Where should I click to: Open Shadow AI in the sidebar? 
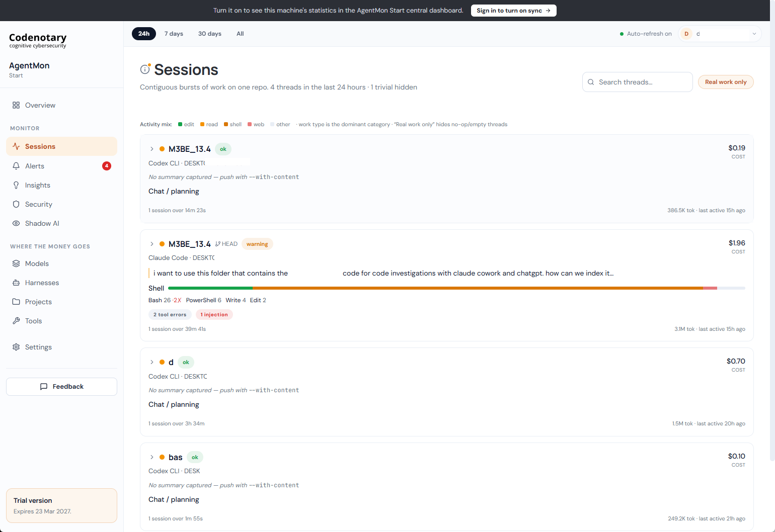pyautogui.click(x=61, y=223)
